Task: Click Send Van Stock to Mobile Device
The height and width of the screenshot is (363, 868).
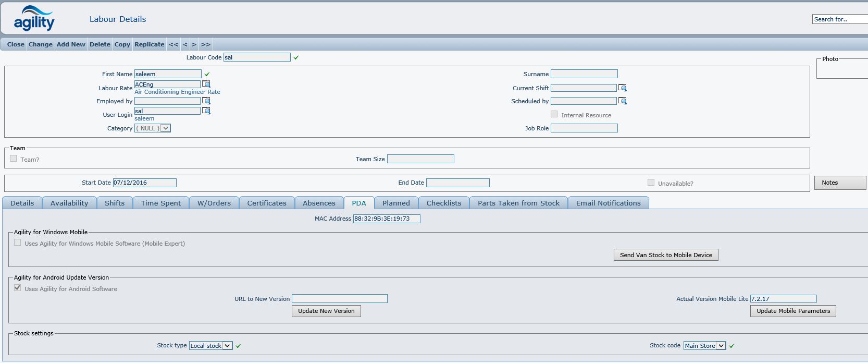Action: pyautogui.click(x=666, y=255)
